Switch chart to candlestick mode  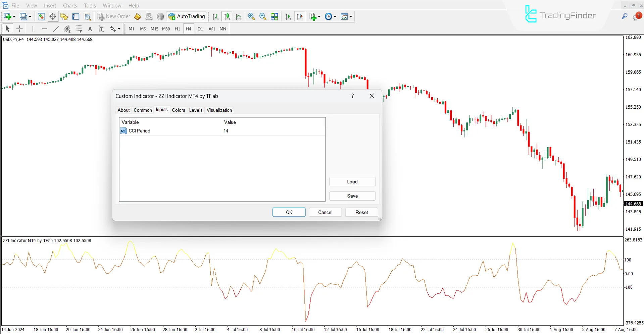[x=227, y=16]
